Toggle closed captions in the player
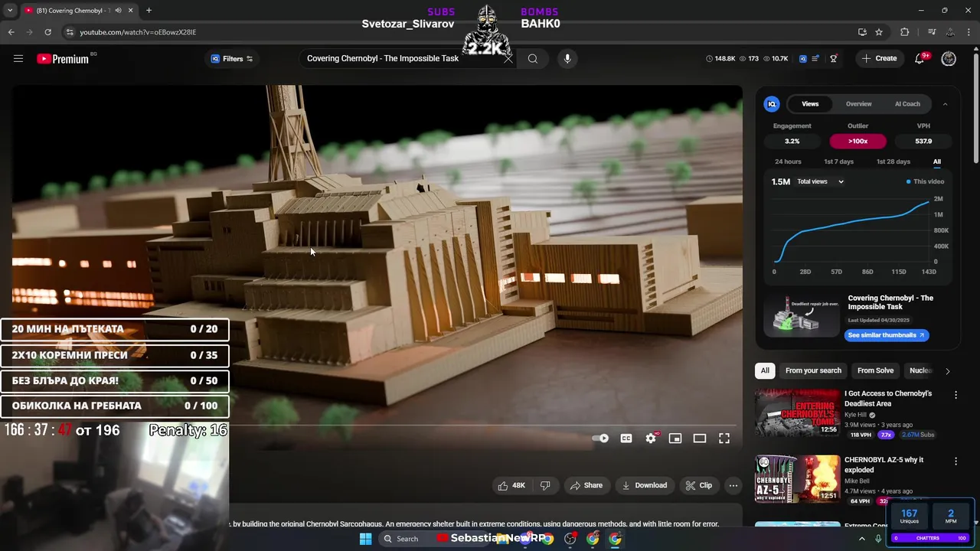 pyautogui.click(x=626, y=439)
